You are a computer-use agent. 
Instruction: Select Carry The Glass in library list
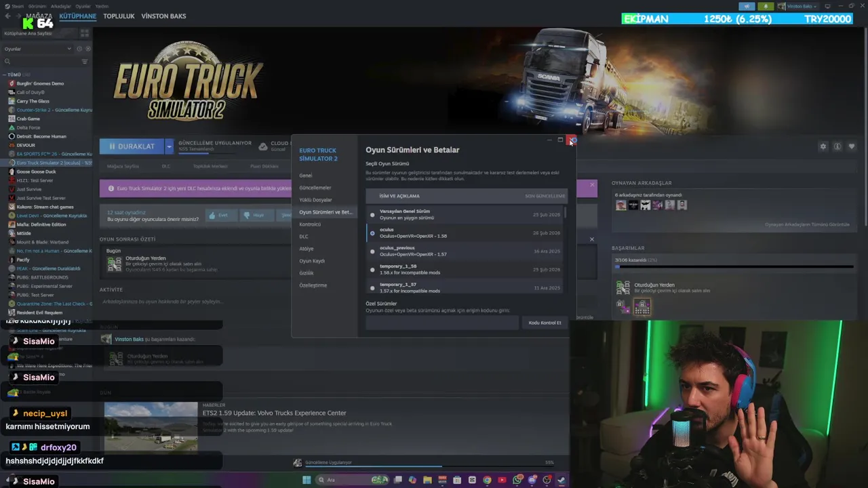[33, 101]
